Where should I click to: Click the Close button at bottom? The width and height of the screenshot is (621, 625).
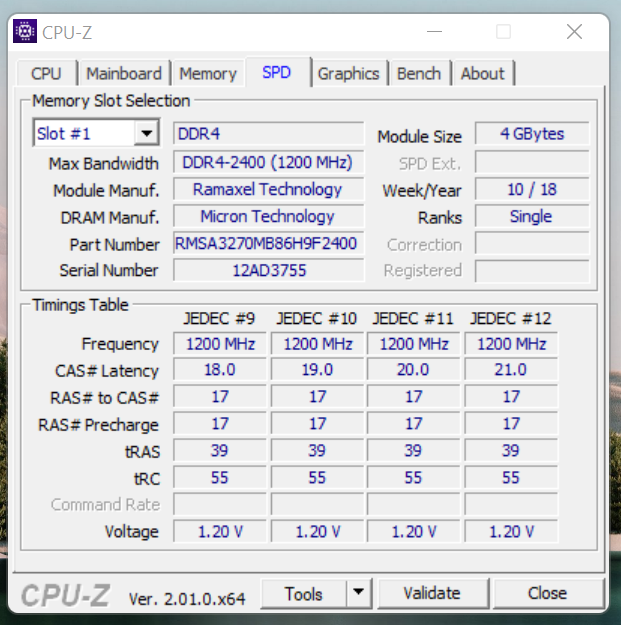(x=547, y=593)
